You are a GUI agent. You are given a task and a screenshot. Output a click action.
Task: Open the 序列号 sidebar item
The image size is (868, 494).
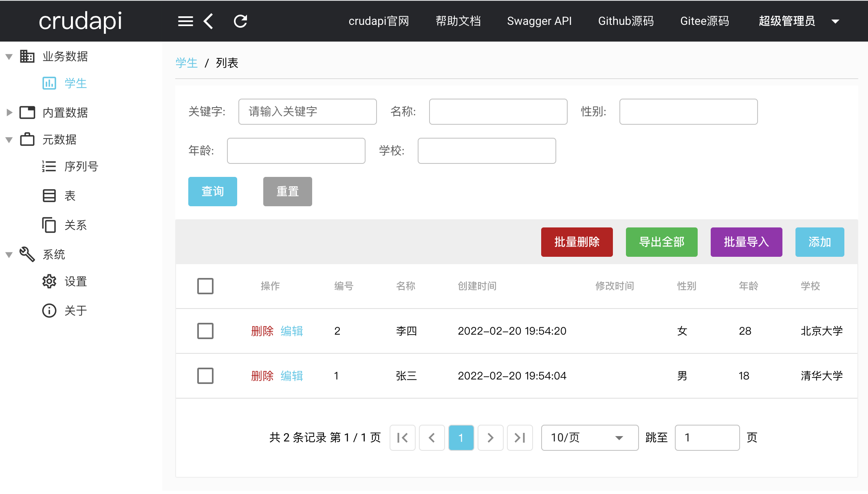tap(81, 167)
